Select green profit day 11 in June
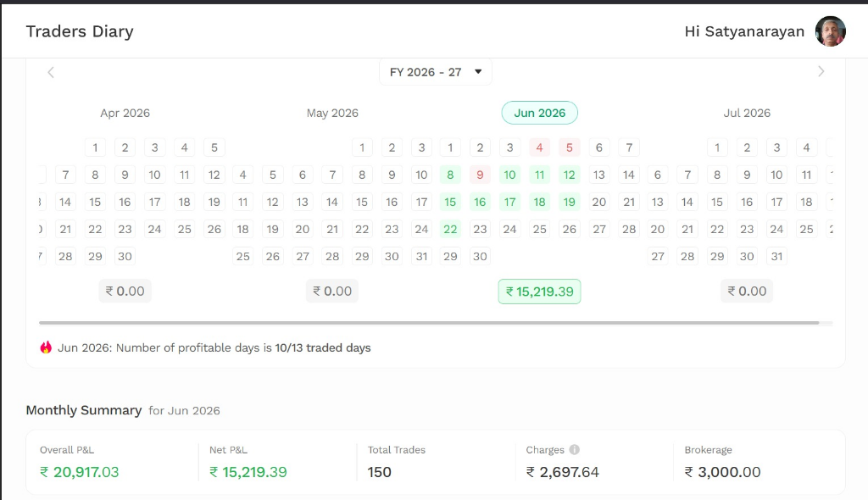868x500 pixels. pos(539,175)
